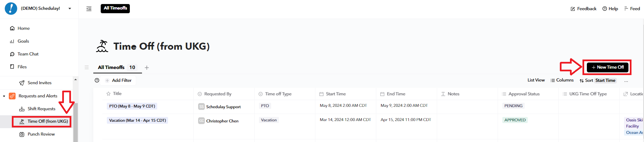
Task: Click the New Time Off button
Action: coord(607,67)
